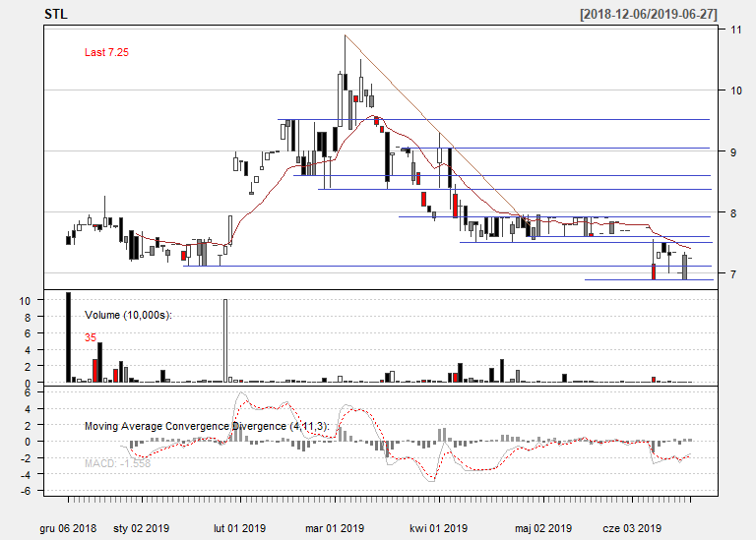Click the 'mar 01 2019' date label

point(335,528)
